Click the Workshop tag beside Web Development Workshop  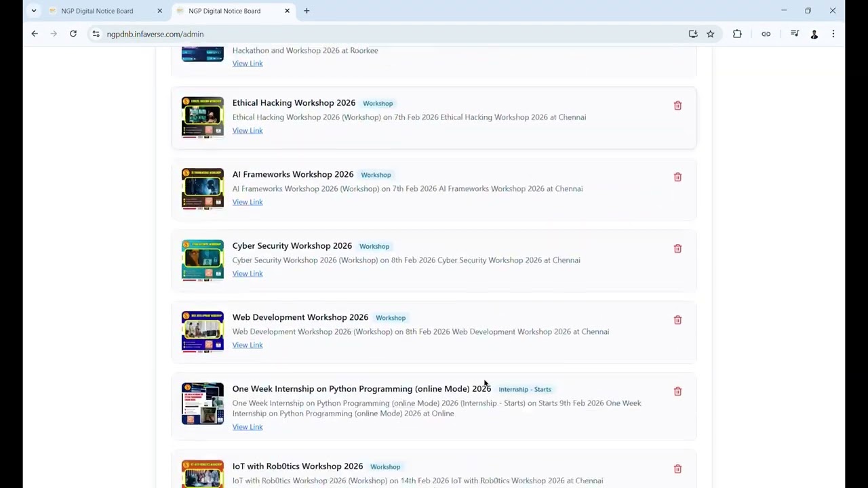[391, 318]
